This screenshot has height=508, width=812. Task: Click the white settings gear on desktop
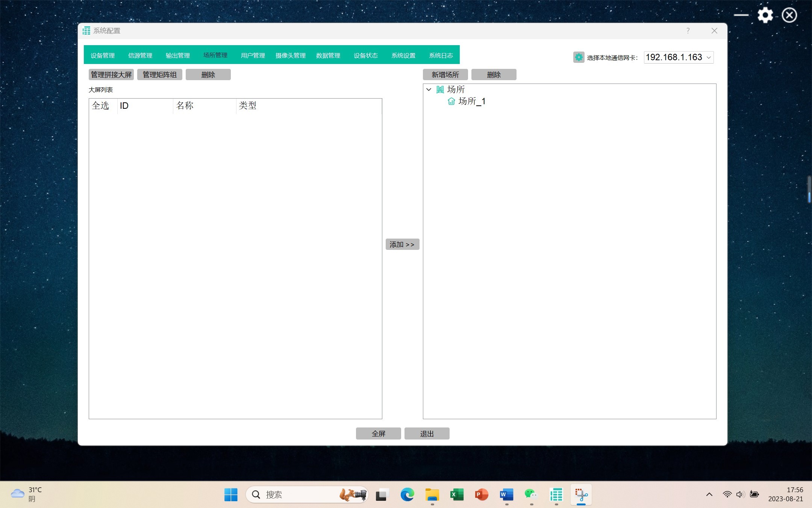[x=765, y=15]
